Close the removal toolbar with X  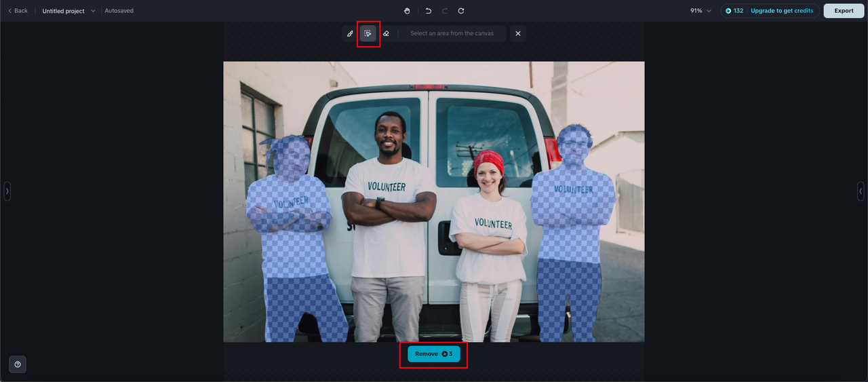pyautogui.click(x=518, y=33)
